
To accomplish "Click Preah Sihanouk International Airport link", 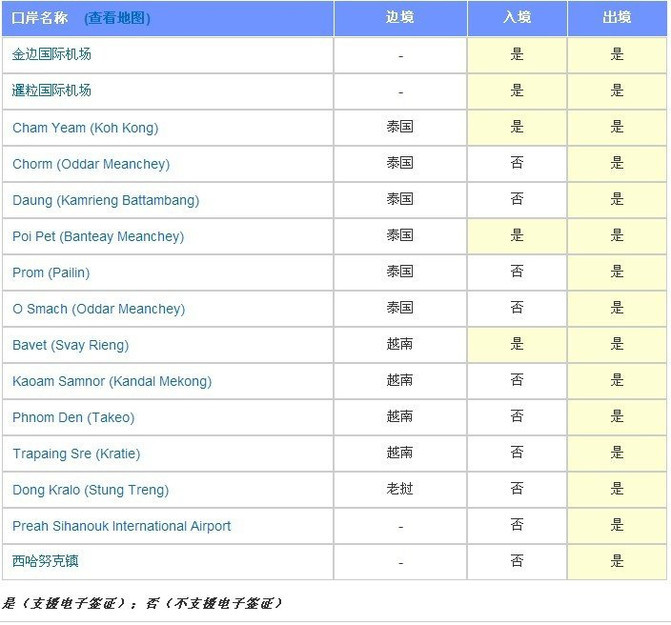I will (x=121, y=526).
